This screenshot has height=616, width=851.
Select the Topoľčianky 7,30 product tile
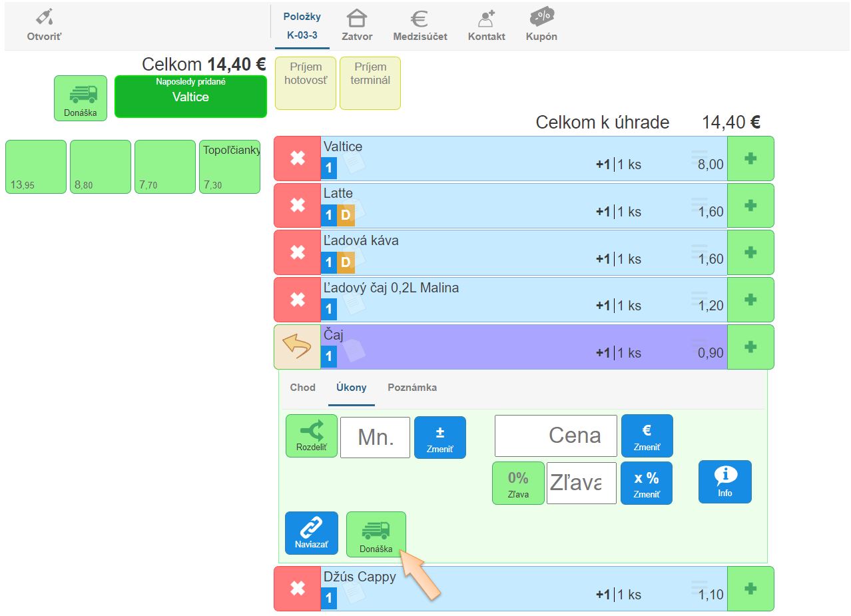click(230, 166)
